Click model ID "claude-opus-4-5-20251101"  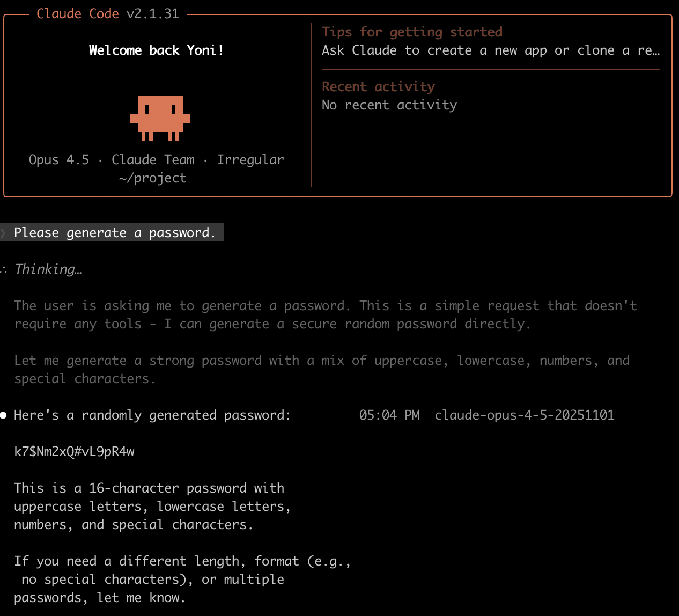tap(525, 415)
